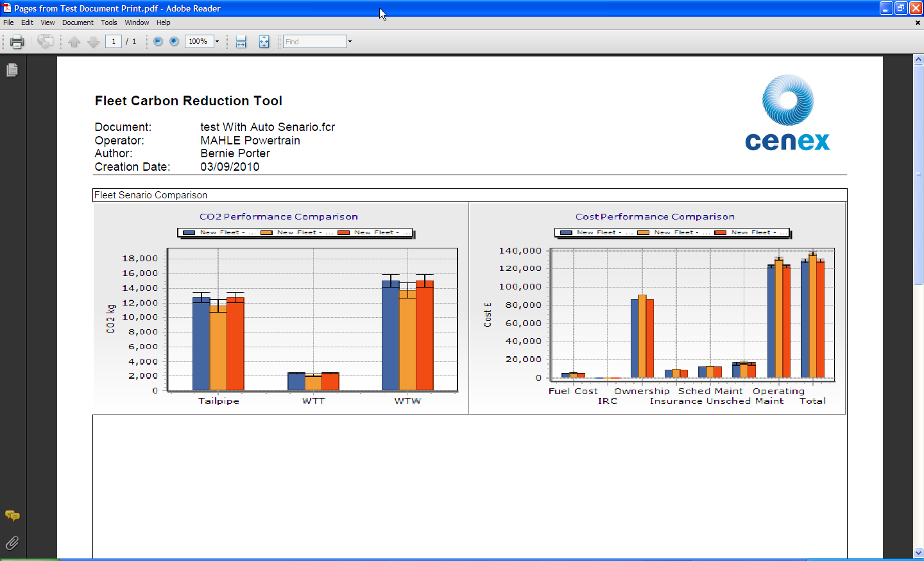This screenshot has height=561, width=924.
Task: Open the Window menu
Action: point(137,22)
